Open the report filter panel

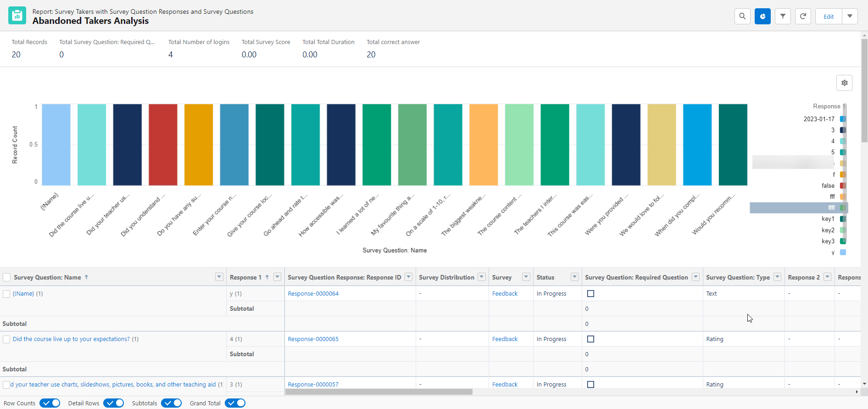pos(783,17)
